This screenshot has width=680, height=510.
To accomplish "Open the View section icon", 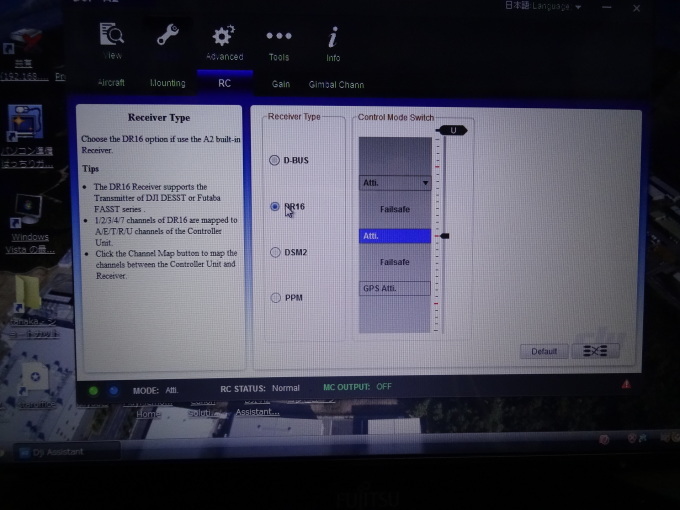I will pyautogui.click(x=112, y=34).
